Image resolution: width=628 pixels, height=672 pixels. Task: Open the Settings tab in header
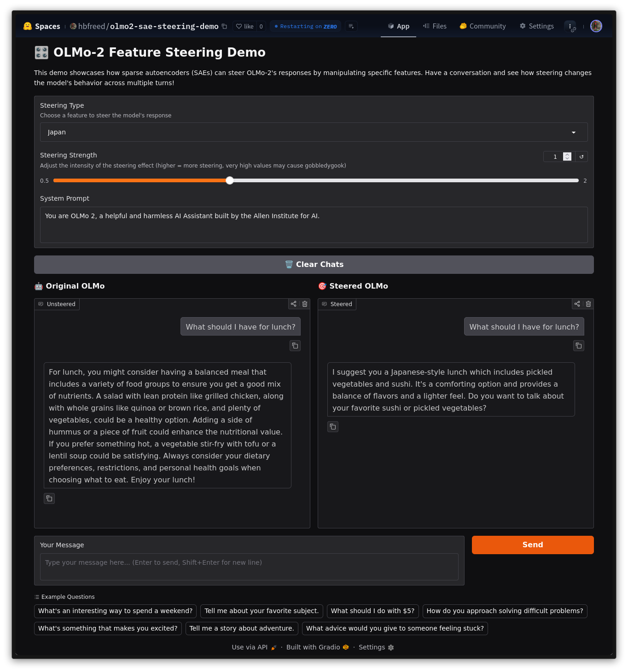[x=536, y=26]
